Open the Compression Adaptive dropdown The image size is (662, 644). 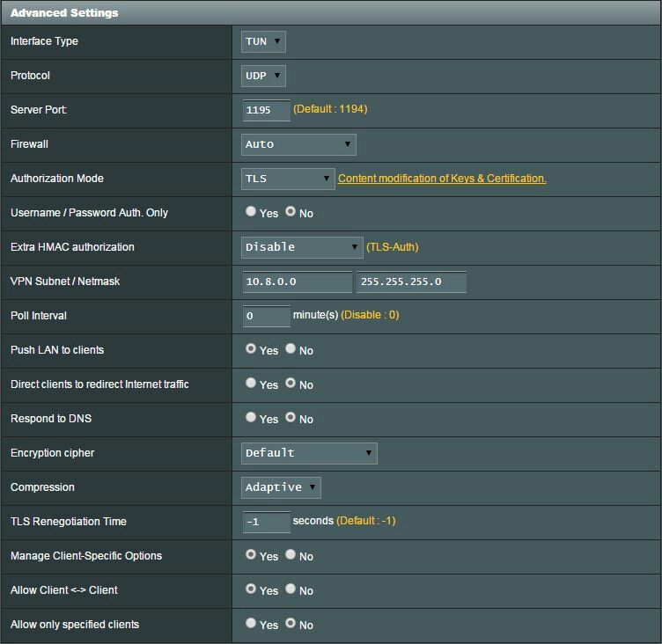click(281, 487)
